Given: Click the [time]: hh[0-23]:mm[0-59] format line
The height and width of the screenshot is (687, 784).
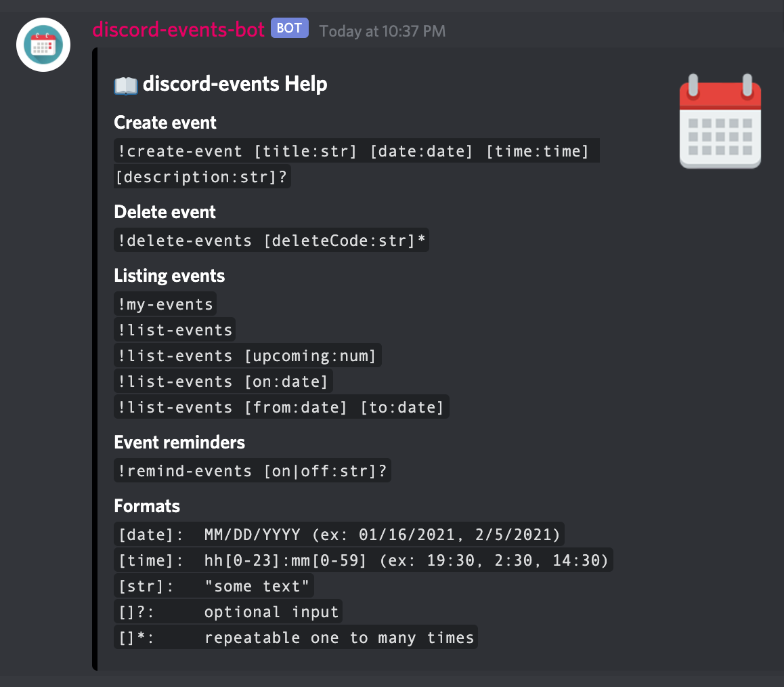Looking at the screenshot, I should click(364, 560).
